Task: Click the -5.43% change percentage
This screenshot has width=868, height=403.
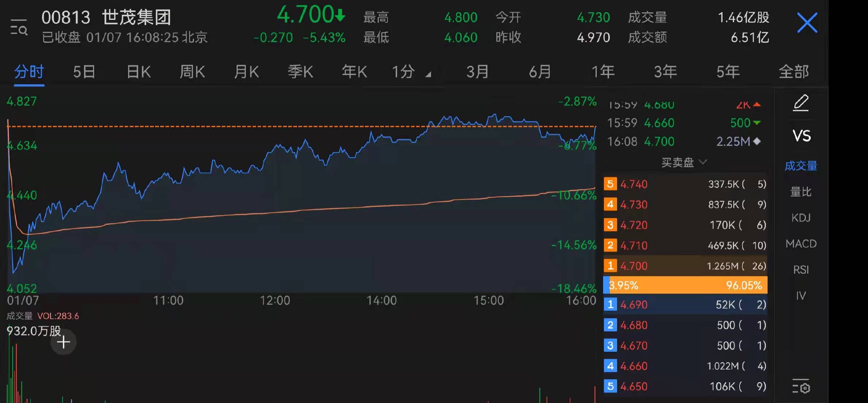Action: point(324,38)
